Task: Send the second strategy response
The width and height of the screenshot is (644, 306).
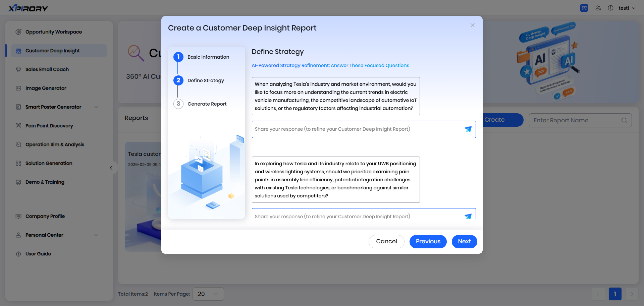Action: [468, 216]
